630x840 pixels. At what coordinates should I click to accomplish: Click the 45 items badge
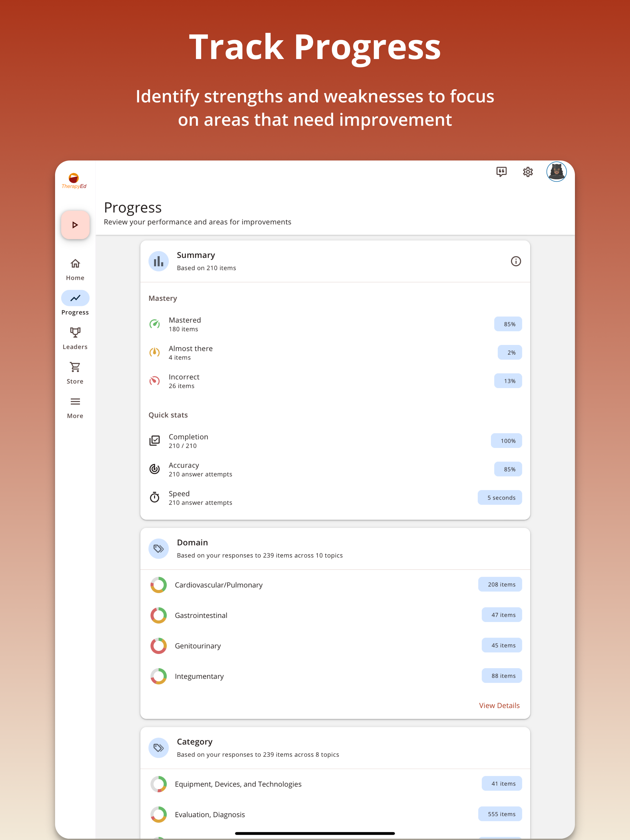(502, 645)
